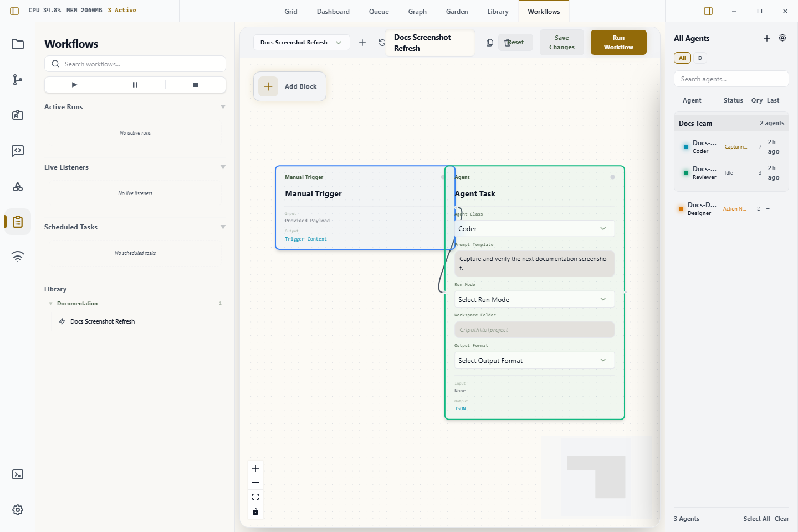Click the Search workflows field

(135, 64)
